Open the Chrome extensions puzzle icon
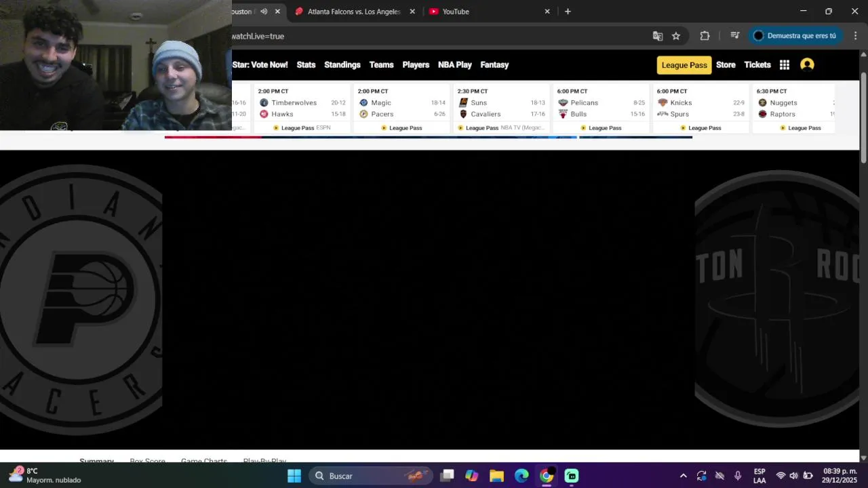 click(705, 36)
